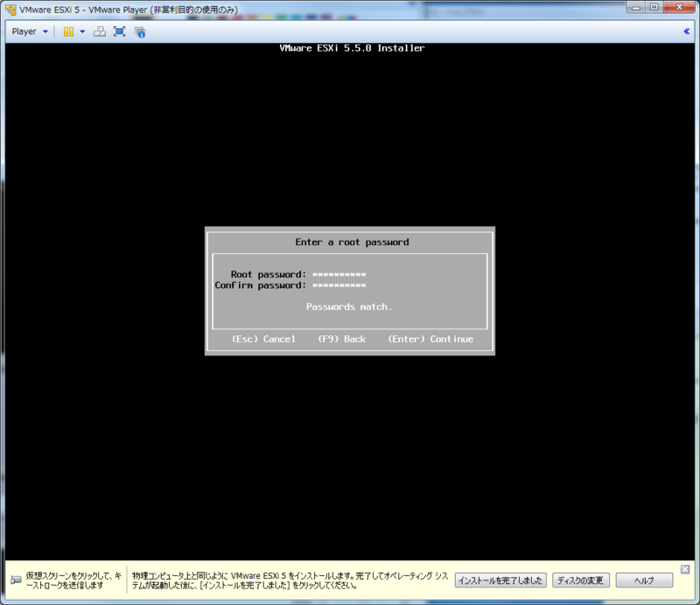
Task: Click the pause virtual machine icon
Action: (68, 32)
